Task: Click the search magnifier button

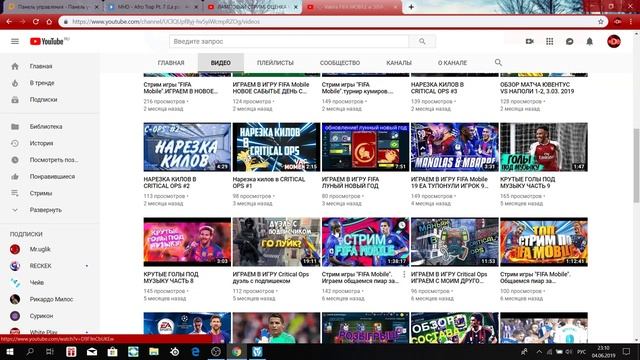Action: [422, 41]
